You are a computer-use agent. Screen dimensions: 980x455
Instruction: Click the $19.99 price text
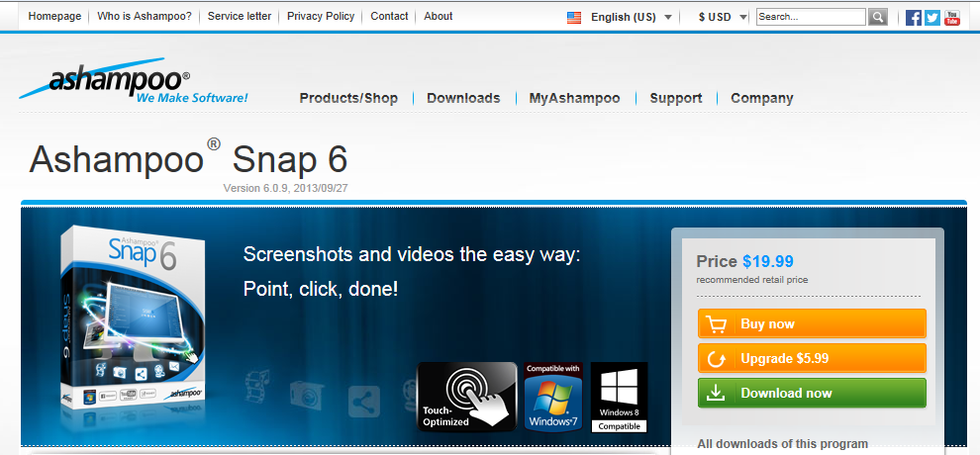tap(768, 261)
